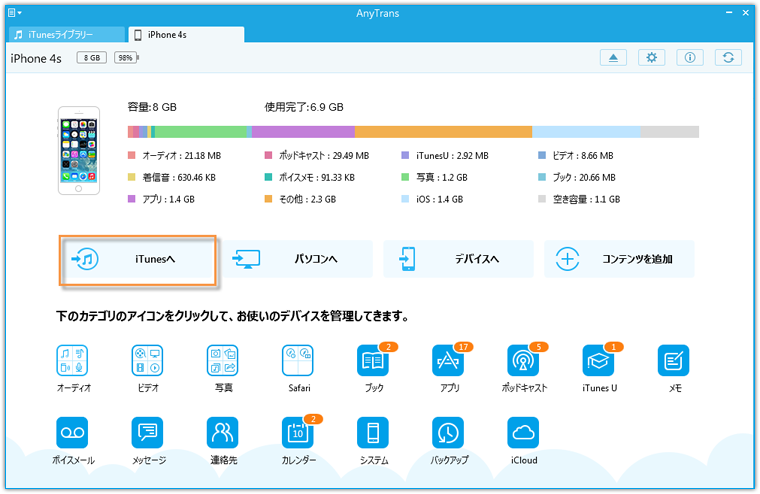
Task: Close the AnyTrans window
Action: 745,13
